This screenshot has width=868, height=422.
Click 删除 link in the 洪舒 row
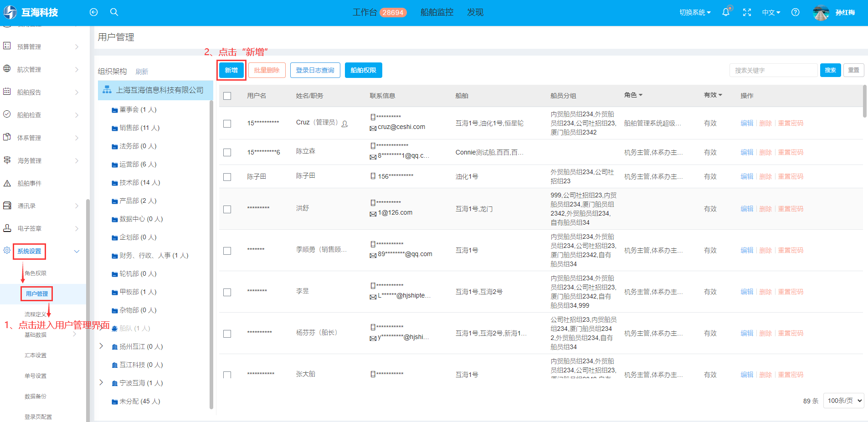click(x=765, y=209)
